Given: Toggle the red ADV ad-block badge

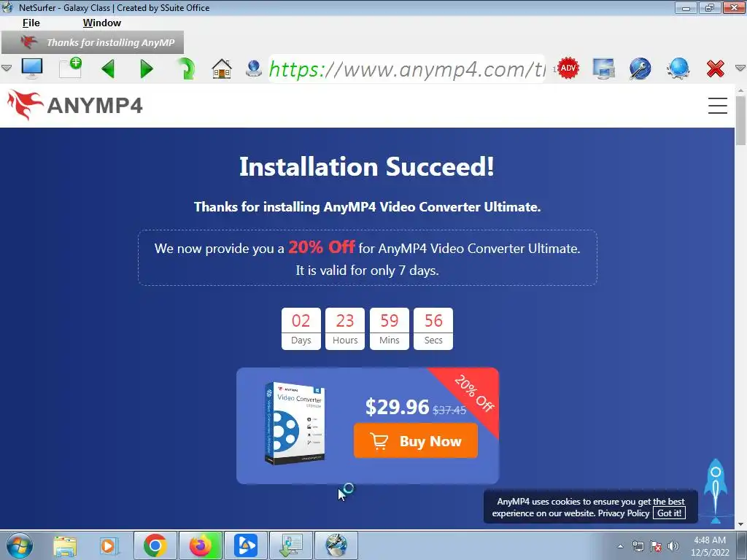Looking at the screenshot, I should pyautogui.click(x=568, y=69).
